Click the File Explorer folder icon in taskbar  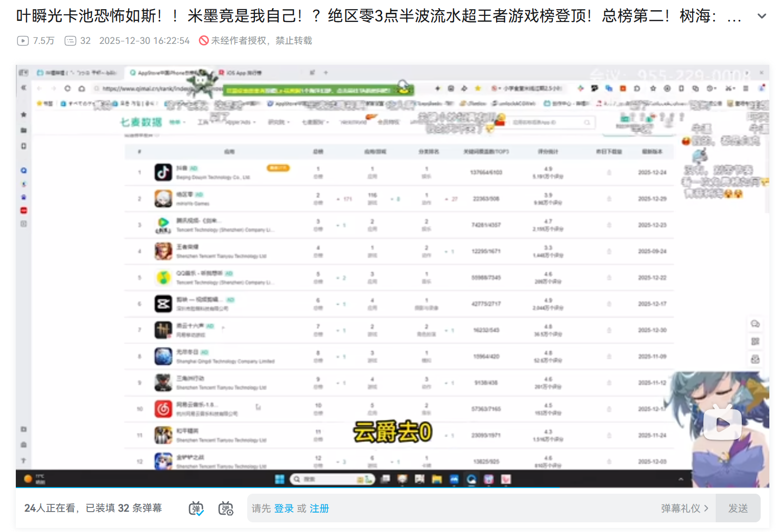[x=436, y=479]
